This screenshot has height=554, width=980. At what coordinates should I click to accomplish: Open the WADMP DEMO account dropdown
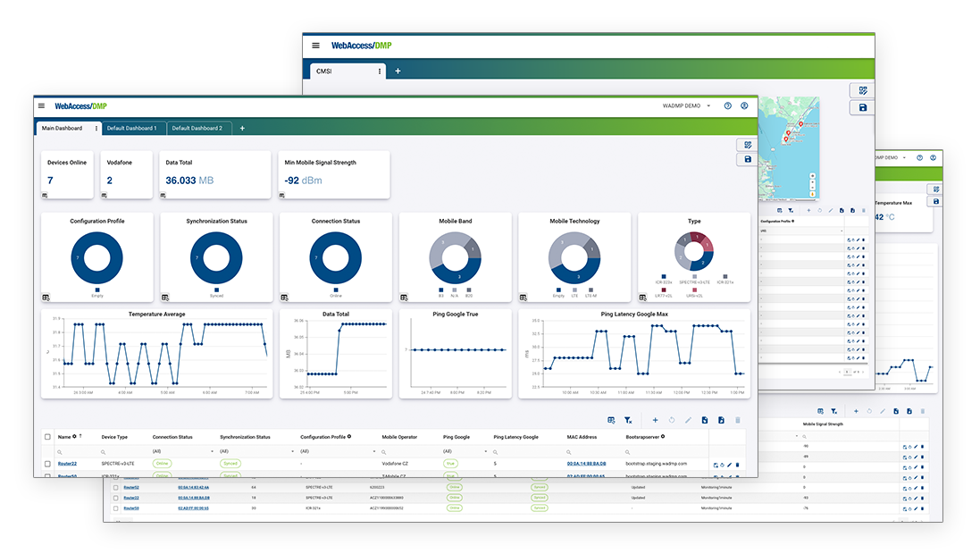click(x=686, y=105)
